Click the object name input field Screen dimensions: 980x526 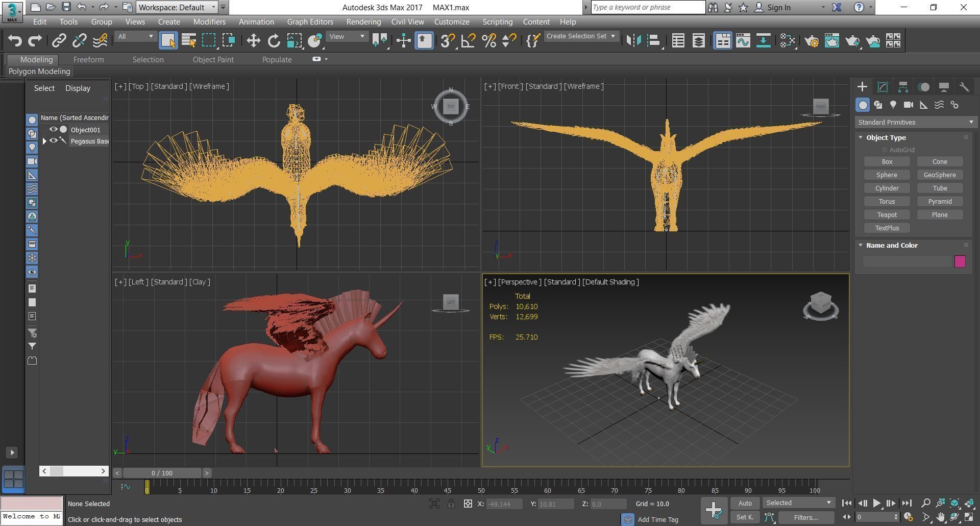point(908,261)
